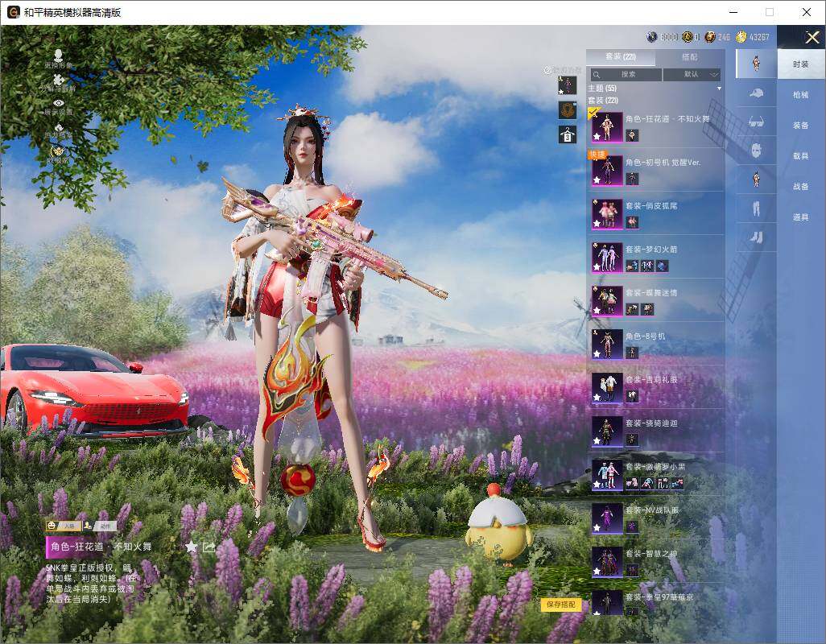
Task: Open the 枪械 menu tab
Action: point(801,95)
